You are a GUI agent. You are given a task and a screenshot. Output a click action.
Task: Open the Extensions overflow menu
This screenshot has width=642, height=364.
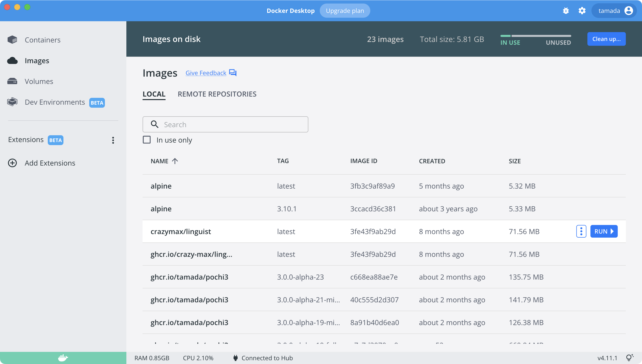point(113,140)
